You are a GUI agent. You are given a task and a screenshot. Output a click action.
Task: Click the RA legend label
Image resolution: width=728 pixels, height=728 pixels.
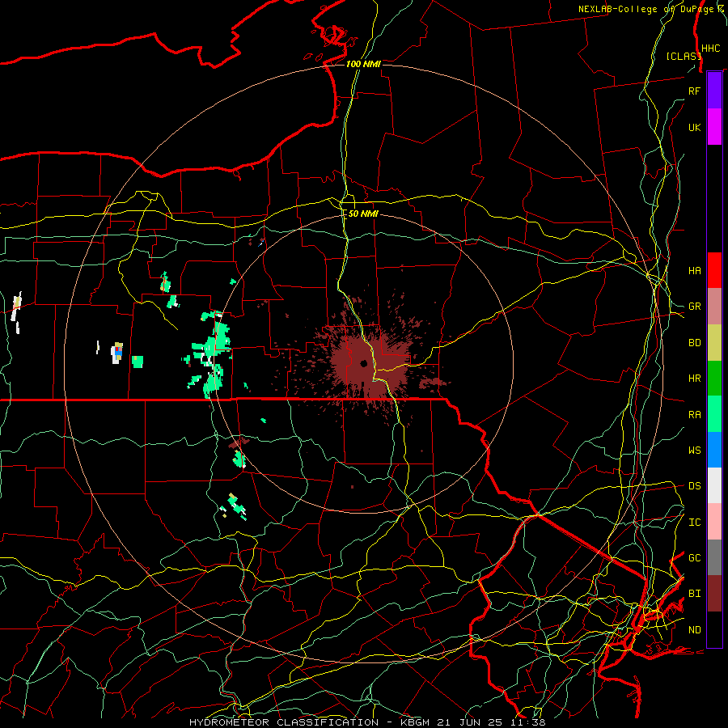(x=694, y=415)
